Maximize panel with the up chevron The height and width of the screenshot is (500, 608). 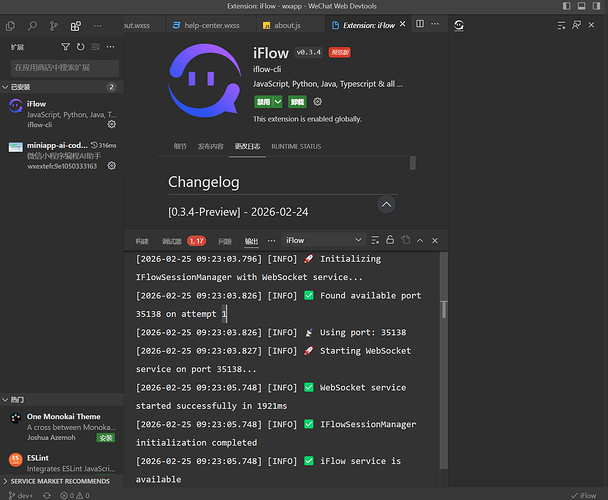pyautogui.click(x=420, y=240)
